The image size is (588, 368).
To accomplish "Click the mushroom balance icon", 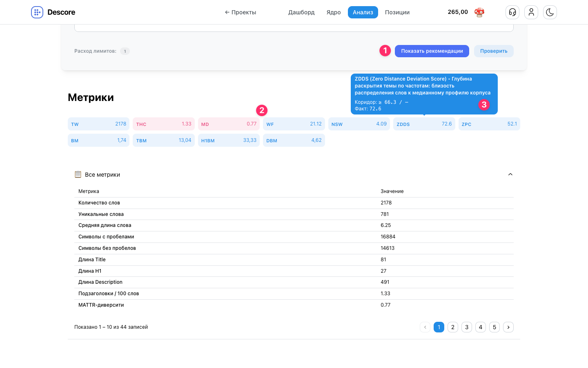I will coord(479,12).
